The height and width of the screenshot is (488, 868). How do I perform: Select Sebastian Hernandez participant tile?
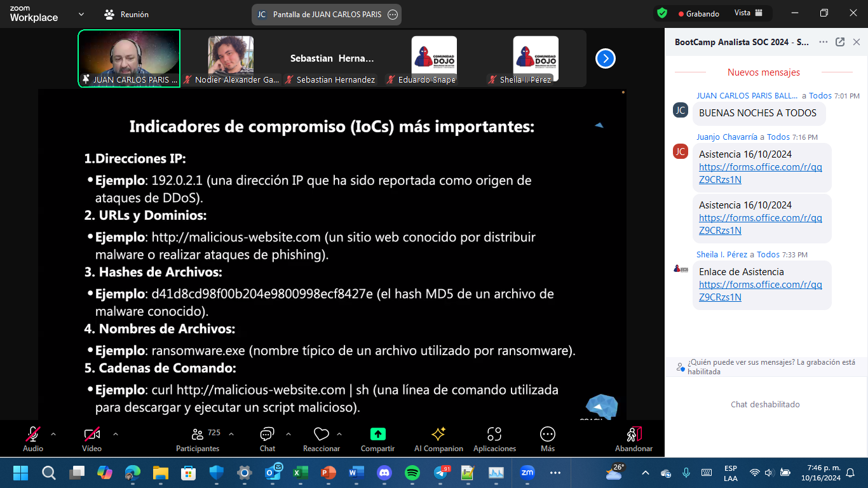click(332, 58)
